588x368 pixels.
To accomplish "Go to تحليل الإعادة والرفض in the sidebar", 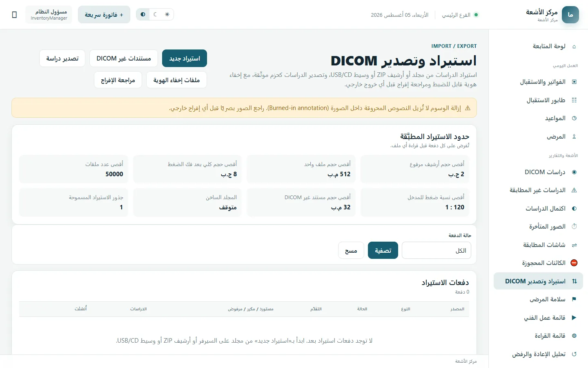I will point(538,354).
